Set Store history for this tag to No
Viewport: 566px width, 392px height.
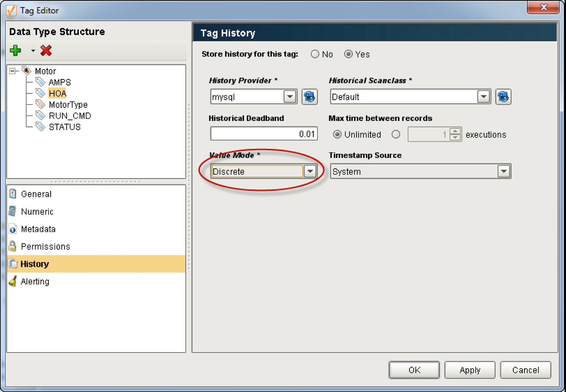point(315,54)
